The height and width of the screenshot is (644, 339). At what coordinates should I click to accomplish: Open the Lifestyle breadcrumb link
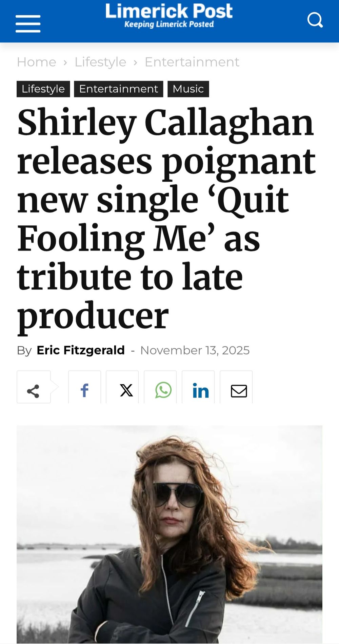pyautogui.click(x=100, y=62)
